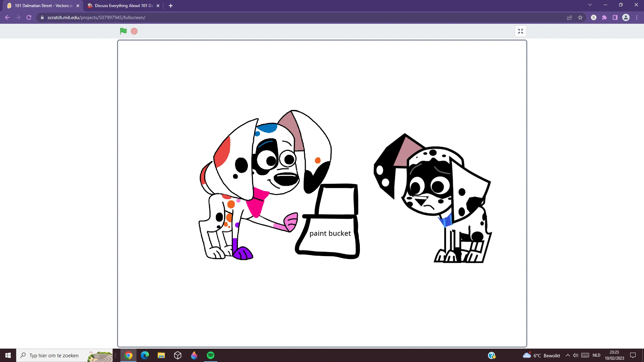Launch Spotify from the taskbar
The height and width of the screenshot is (362, 644).
tap(211, 355)
